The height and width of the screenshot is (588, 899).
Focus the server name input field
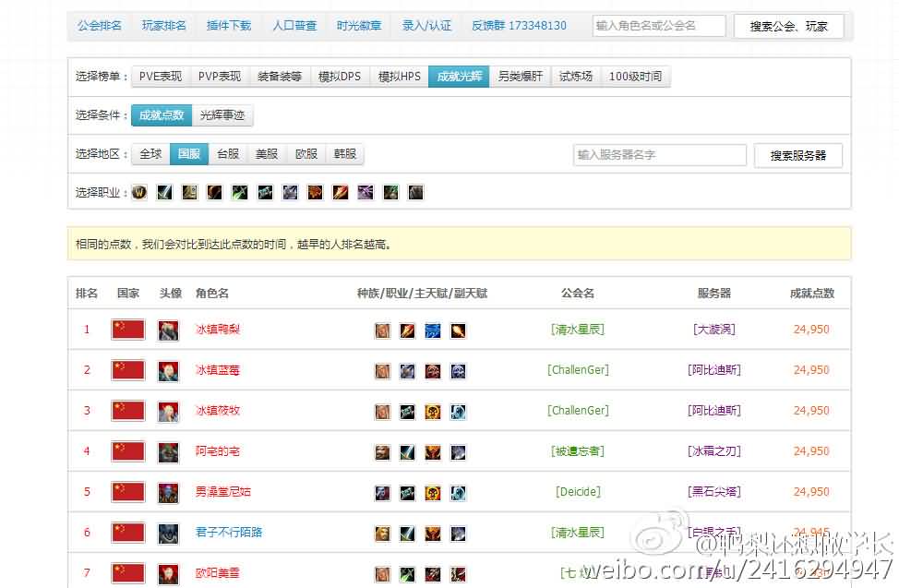(x=659, y=155)
